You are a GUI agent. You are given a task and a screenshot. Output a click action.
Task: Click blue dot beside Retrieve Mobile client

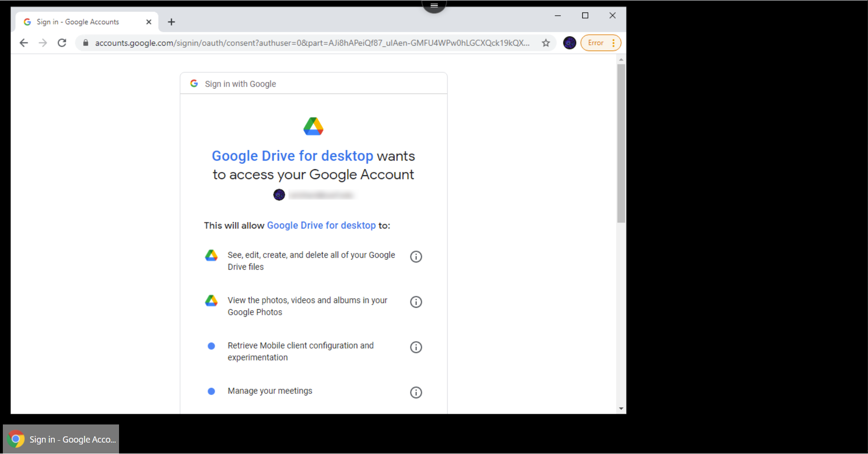tap(211, 346)
